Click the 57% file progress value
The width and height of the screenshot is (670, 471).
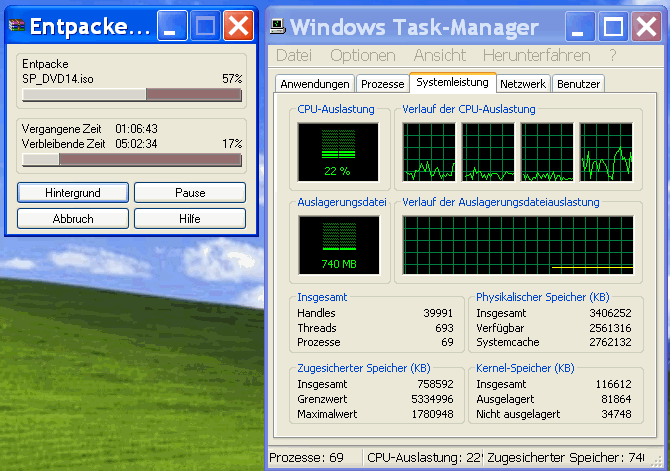[x=232, y=79]
